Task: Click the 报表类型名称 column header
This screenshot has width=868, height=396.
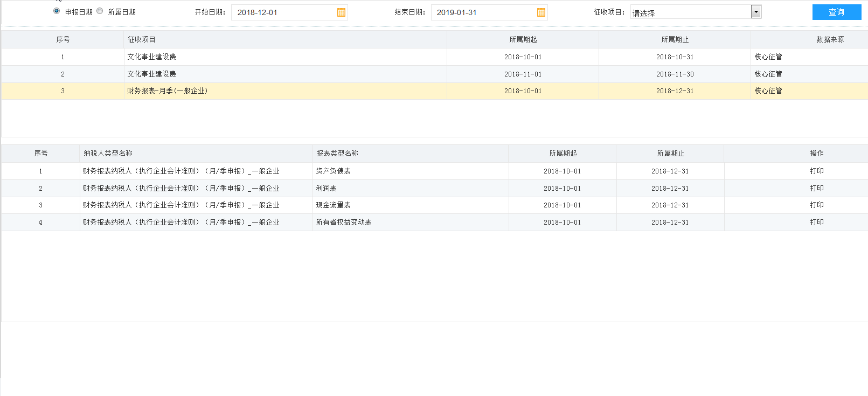Action: pyautogui.click(x=337, y=154)
